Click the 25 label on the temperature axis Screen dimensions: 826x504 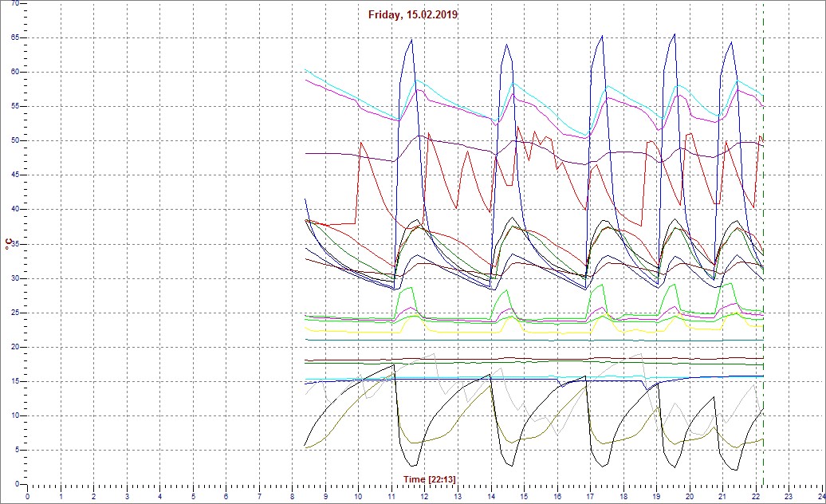point(15,313)
